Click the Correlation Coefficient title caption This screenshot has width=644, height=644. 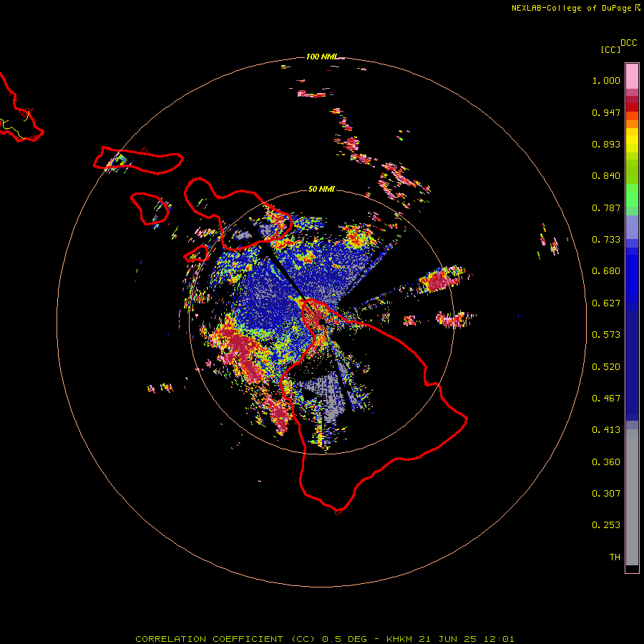click(x=324, y=639)
